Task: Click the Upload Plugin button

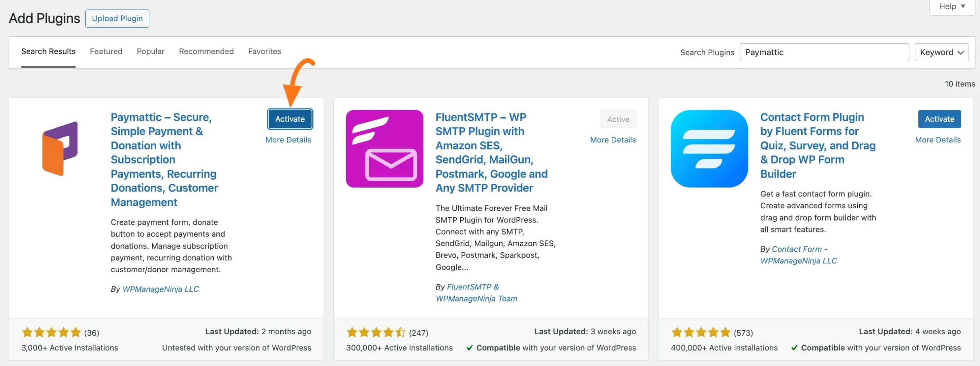Action: pyautogui.click(x=117, y=18)
